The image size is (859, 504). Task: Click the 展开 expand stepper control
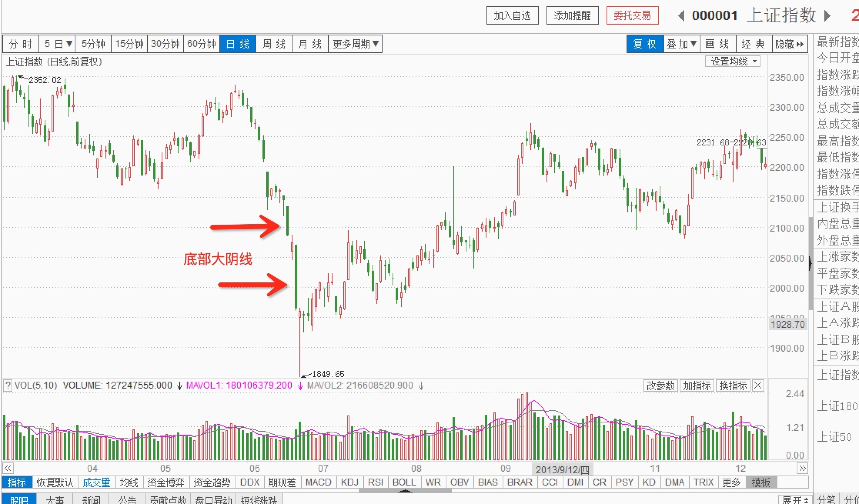click(x=795, y=499)
